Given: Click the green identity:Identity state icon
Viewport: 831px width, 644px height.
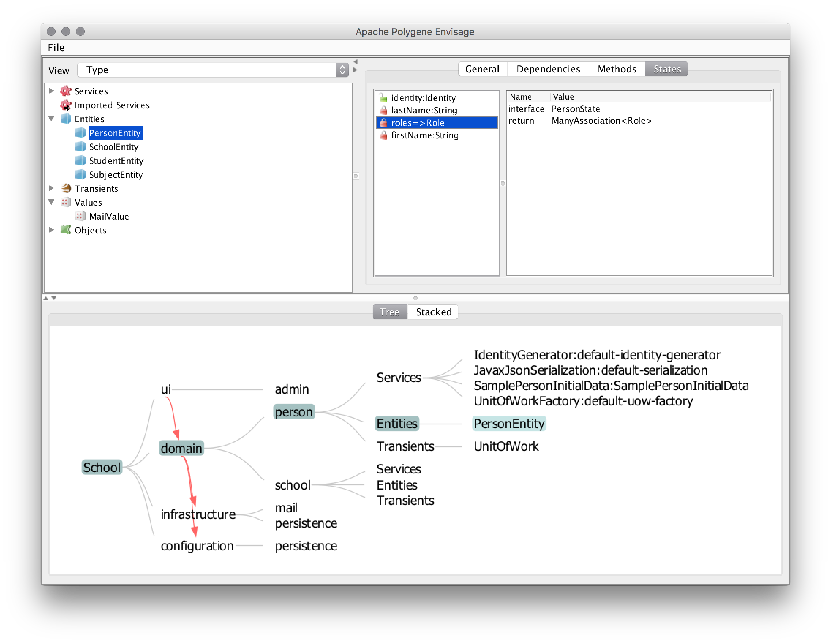Looking at the screenshot, I should click(384, 98).
